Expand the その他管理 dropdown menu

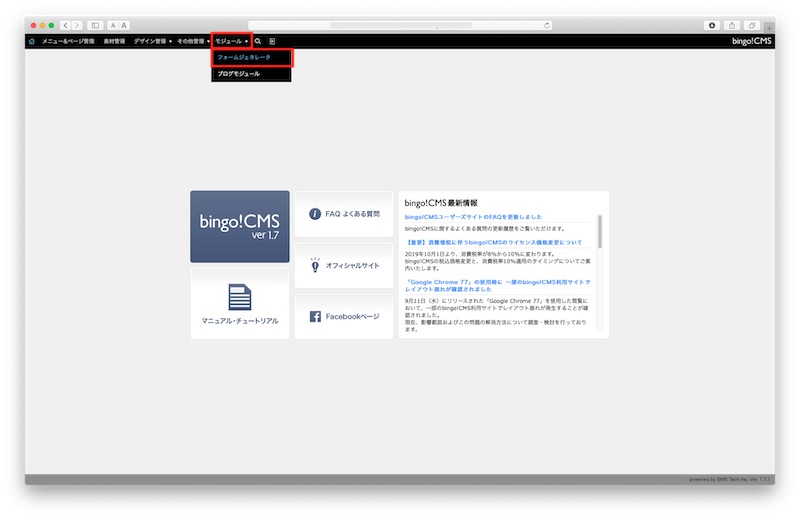tap(193, 41)
